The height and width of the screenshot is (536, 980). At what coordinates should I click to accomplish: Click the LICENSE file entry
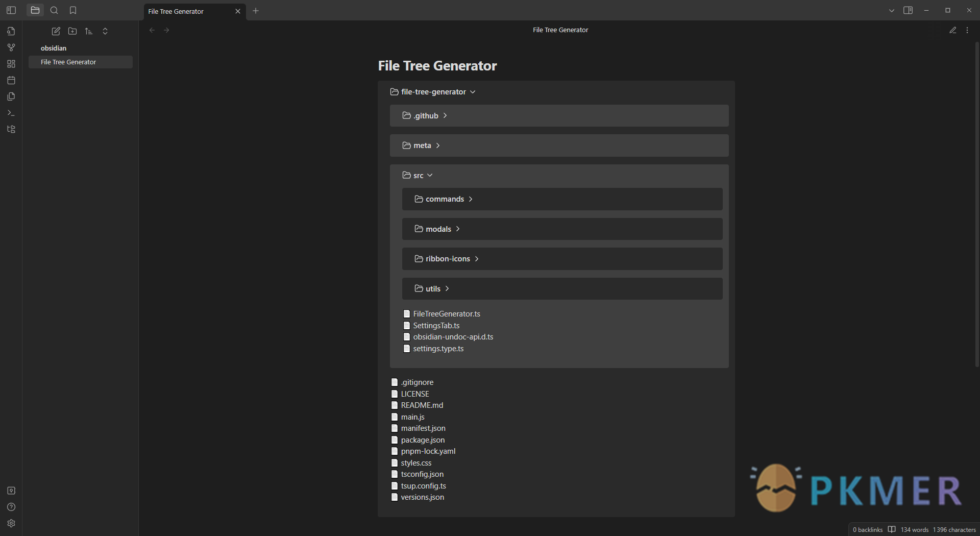click(x=410, y=394)
